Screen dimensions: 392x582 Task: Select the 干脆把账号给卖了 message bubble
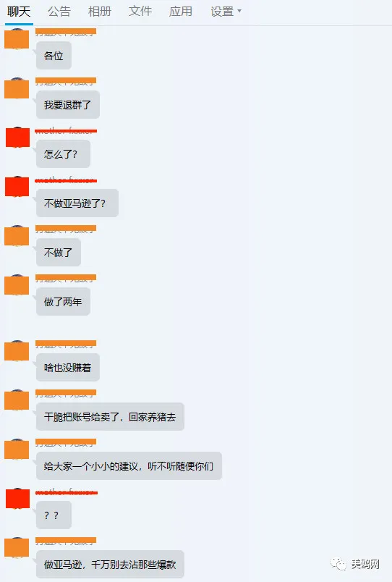point(110,416)
